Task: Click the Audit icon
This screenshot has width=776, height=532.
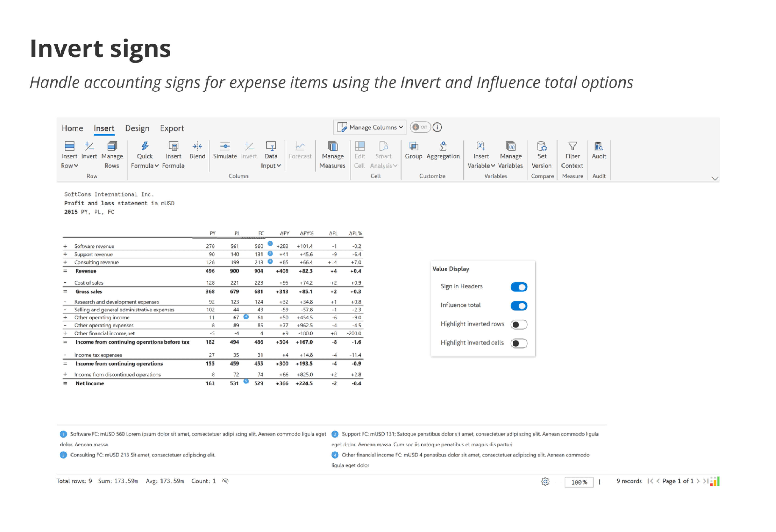Action: click(599, 146)
